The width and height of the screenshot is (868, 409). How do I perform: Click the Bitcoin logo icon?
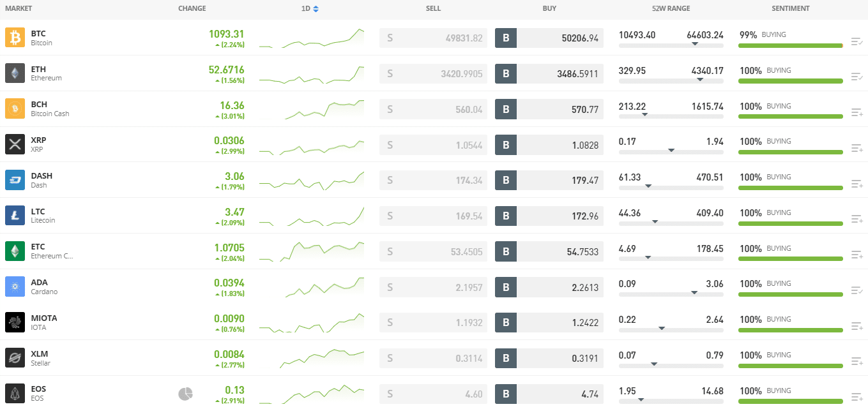click(x=14, y=38)
